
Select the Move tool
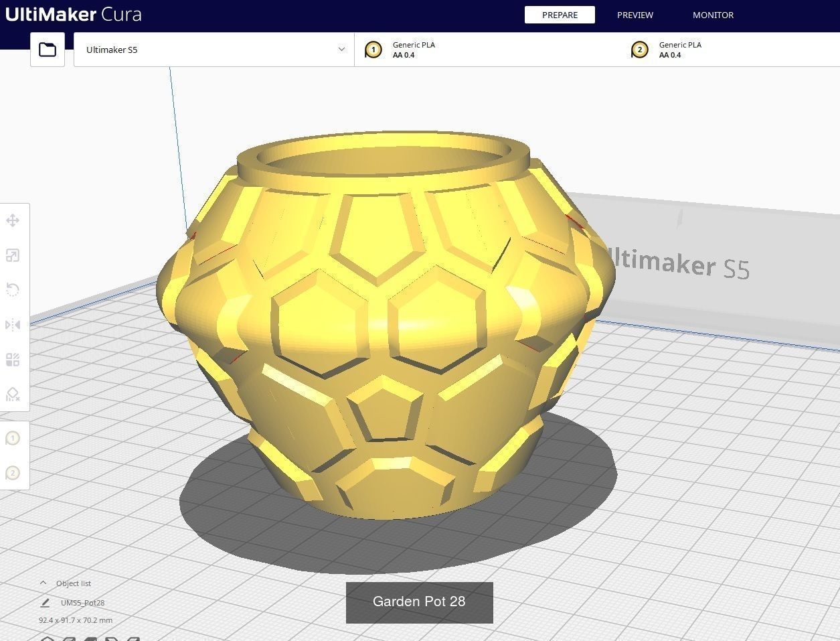point(13,220)
